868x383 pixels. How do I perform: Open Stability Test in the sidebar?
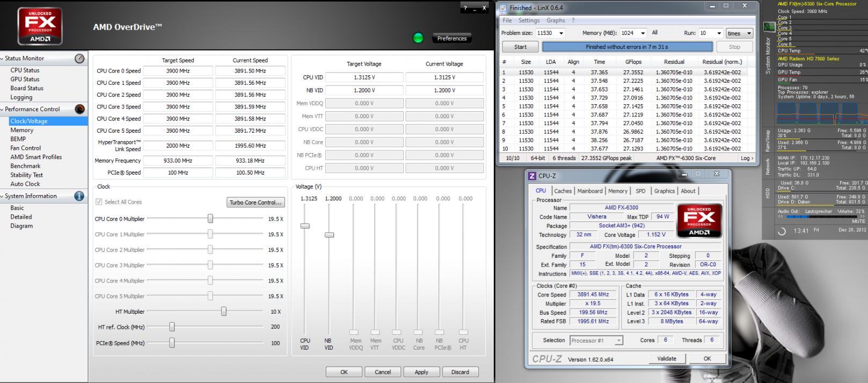[x=26, y=175]
